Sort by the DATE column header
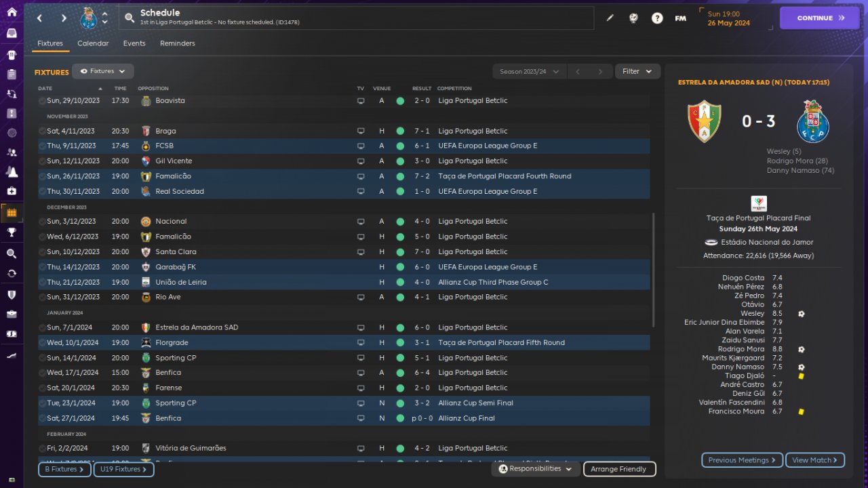Image resolution: width=868 pixels, height=488 pixels. (45, 89)
